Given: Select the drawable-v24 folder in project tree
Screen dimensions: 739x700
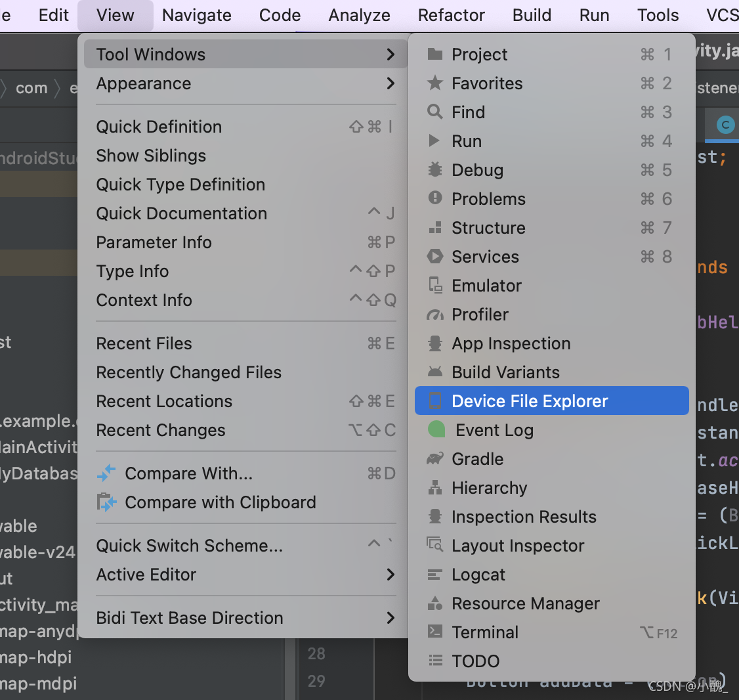Looking at the screenshot, I should pyautogui.click(x=37, y=552).
